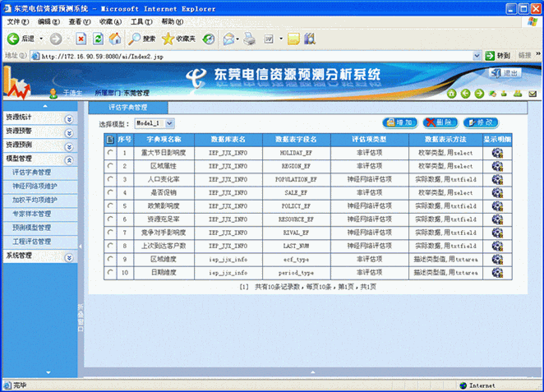Show details for row 1 重大节日影响度
This screenshot has width=544, height=392.
(x=497, y=153)
